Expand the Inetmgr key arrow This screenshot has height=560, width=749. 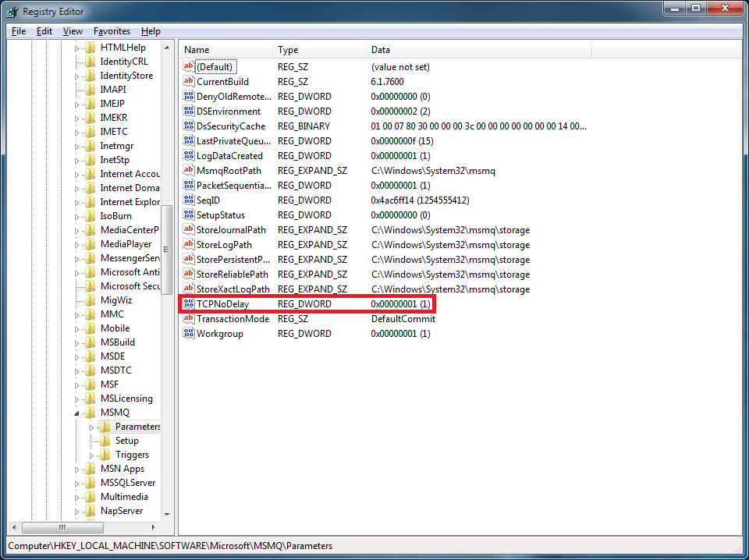[x=77, y=147]
